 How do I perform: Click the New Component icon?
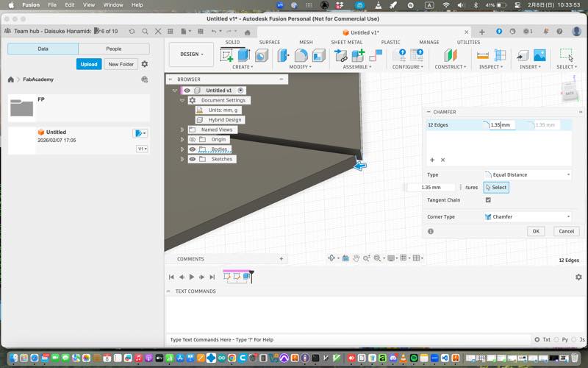(x=358, y=55)
